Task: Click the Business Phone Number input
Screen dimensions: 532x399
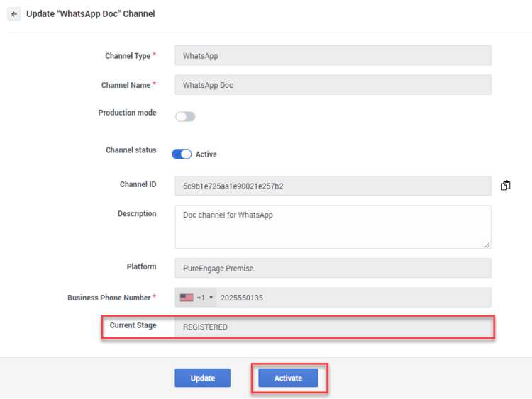Action: (x=353, y=298)
